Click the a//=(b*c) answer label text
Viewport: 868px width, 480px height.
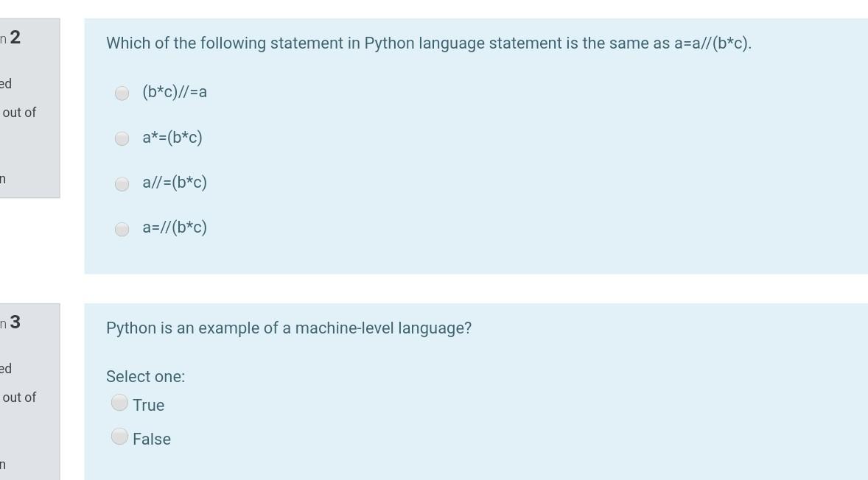[175, 183]
